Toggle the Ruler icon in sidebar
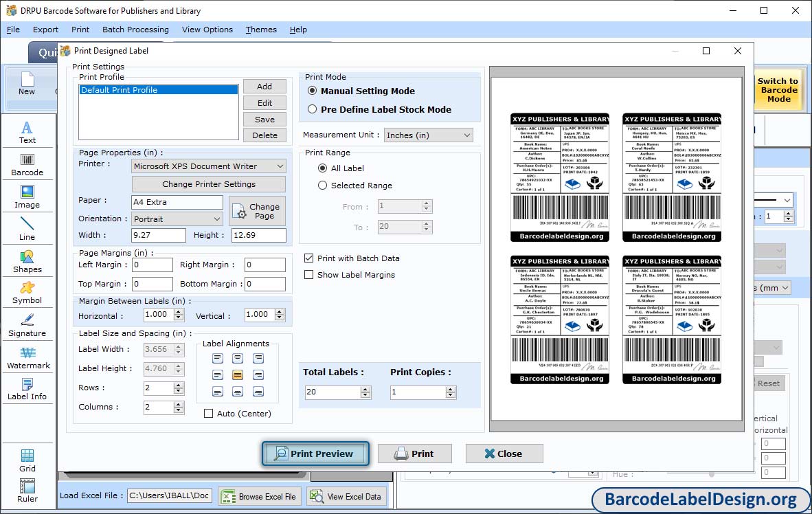The image size is (812, 514). click(27, 491)
